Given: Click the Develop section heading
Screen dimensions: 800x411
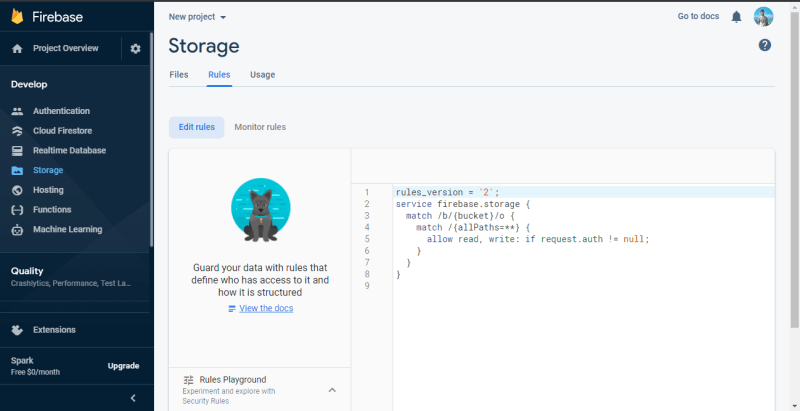Looking at the screenshot, I should [29, 85].
